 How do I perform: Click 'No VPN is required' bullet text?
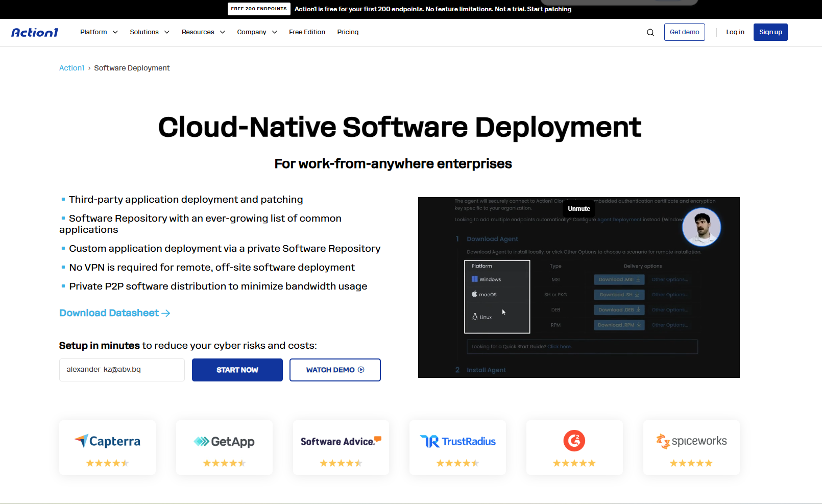[212, 268]
